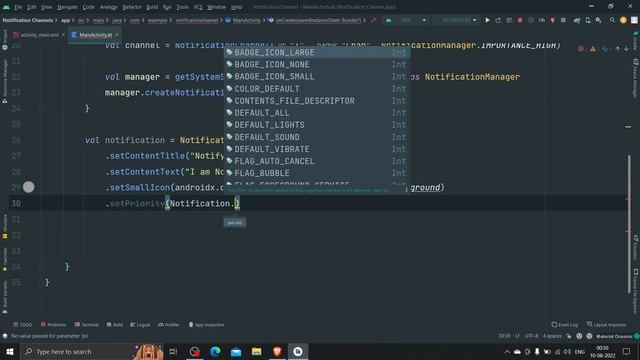Image resolution: width=640 pixels, height=360 pixels.
Task: Select BADGE_ICON_LARGE from completion list
Action: click(317, 52)
